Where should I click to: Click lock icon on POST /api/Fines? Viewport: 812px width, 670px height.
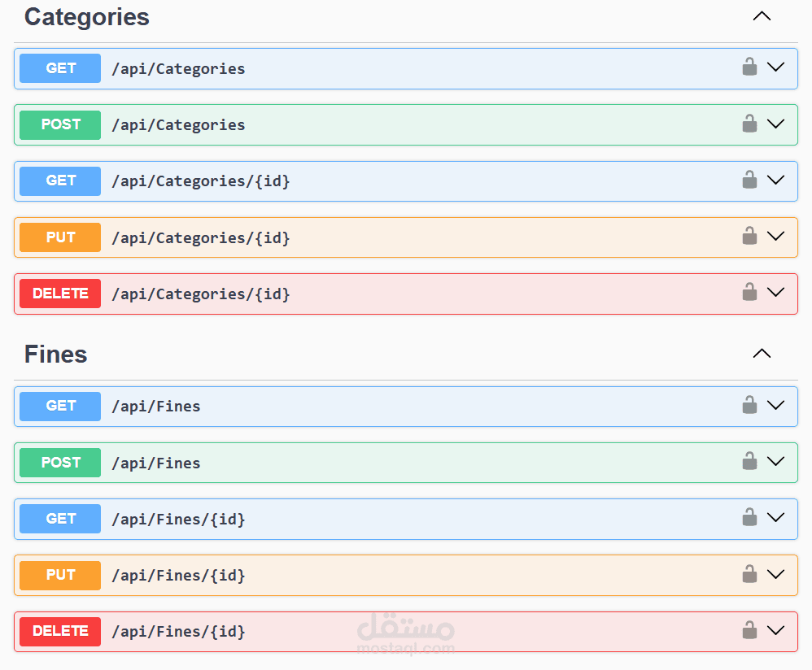point(749,461)
